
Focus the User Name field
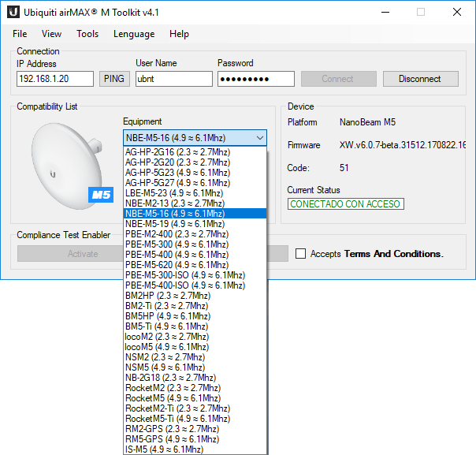pyautogui.click(x=174, y=79)
